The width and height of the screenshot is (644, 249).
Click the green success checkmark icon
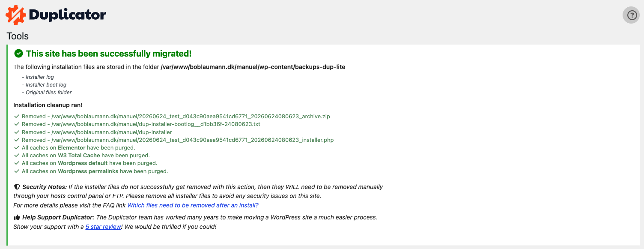18,54
